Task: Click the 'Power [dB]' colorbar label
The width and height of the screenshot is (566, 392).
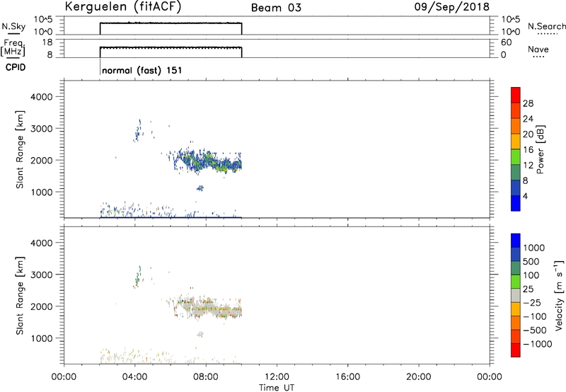Action: 540,149
